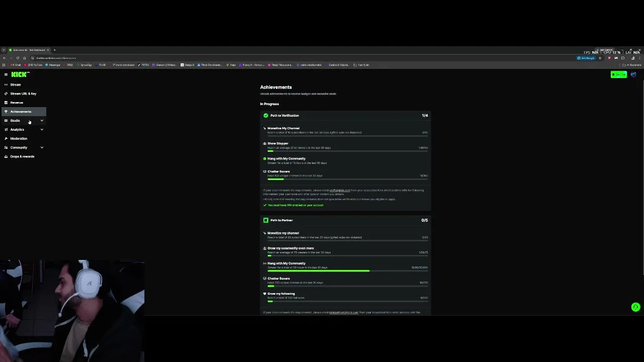The width and height of the screenshot is (644, 362).
Task: Open the browser tab search dropdown
Action: [4, 50]
